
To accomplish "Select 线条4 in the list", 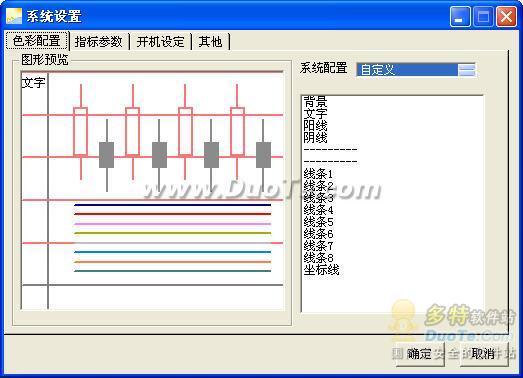I will (x=318, y=210).
